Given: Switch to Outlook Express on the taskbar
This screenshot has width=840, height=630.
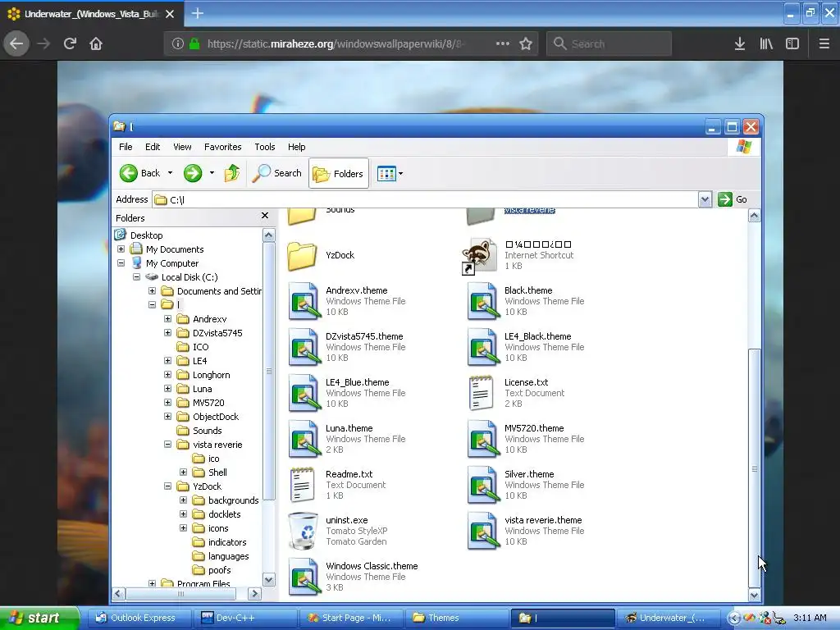Looking at the screenshot, I should tap(138, 618).
